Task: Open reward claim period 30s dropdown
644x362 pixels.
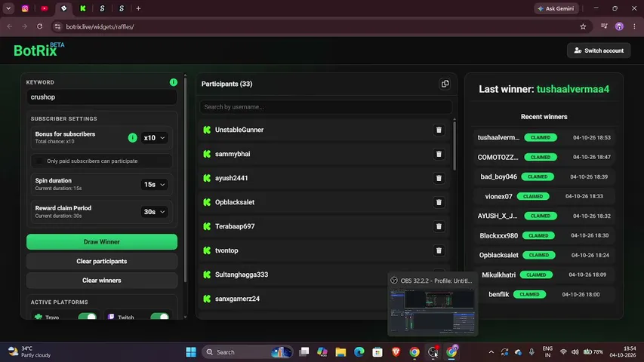Action: click(x=155, y=212)
